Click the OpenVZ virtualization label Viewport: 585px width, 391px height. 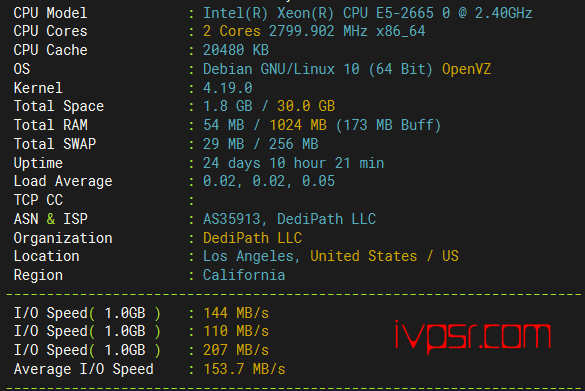tap(466, 69)
